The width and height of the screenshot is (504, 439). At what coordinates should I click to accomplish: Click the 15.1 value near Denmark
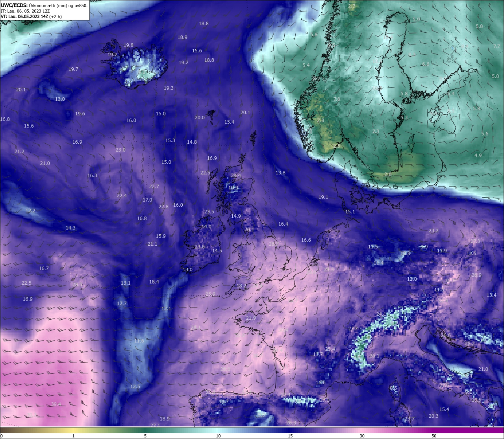click(350, 211)
